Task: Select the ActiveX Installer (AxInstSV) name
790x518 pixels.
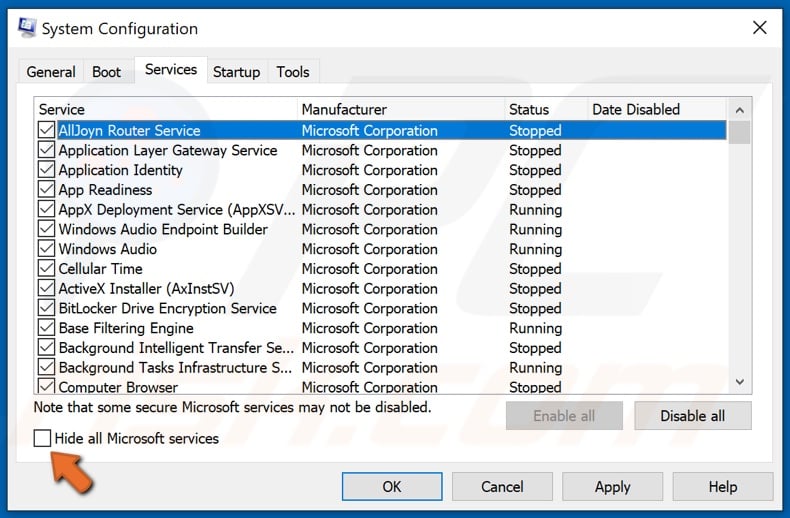Action: tap(147, 288)
